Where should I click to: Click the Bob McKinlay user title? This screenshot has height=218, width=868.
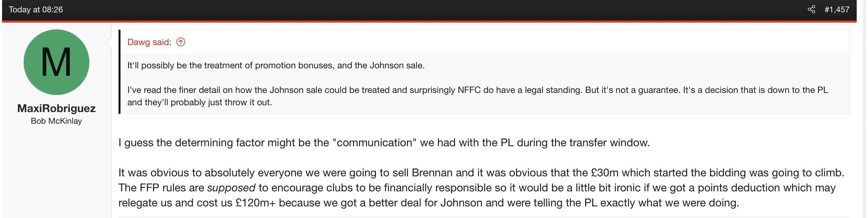click(56, 121)
